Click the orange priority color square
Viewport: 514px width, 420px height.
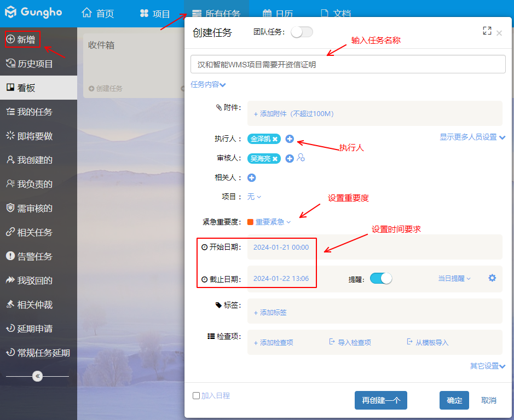[250, 222]
